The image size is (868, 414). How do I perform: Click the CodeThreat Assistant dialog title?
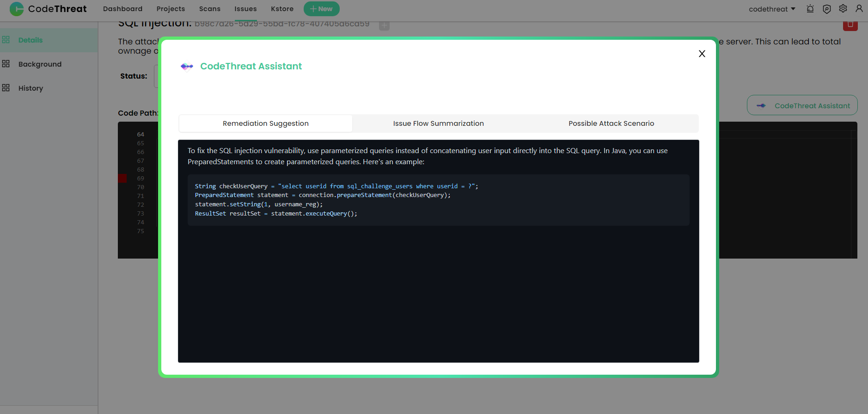(x=251, y=66)
